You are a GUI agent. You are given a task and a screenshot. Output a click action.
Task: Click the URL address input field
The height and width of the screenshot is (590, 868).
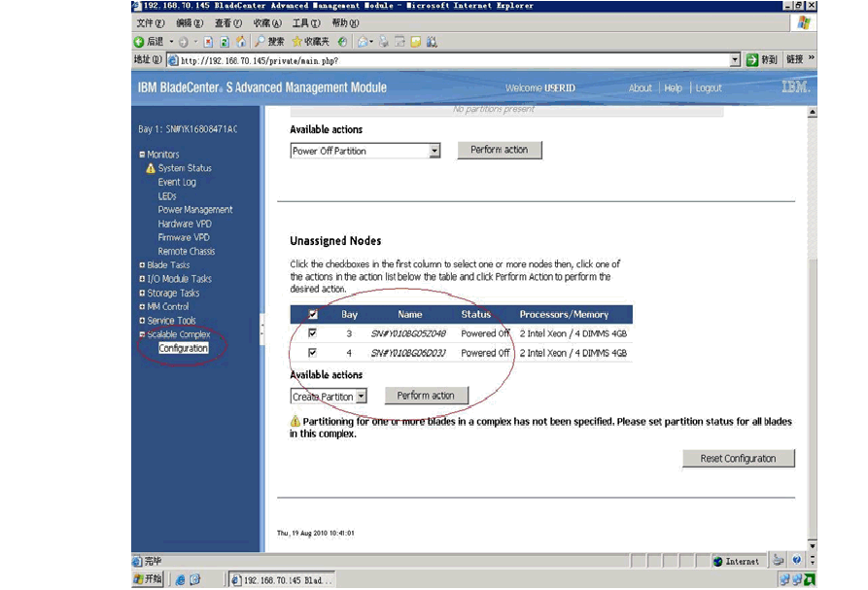[454, 60]
